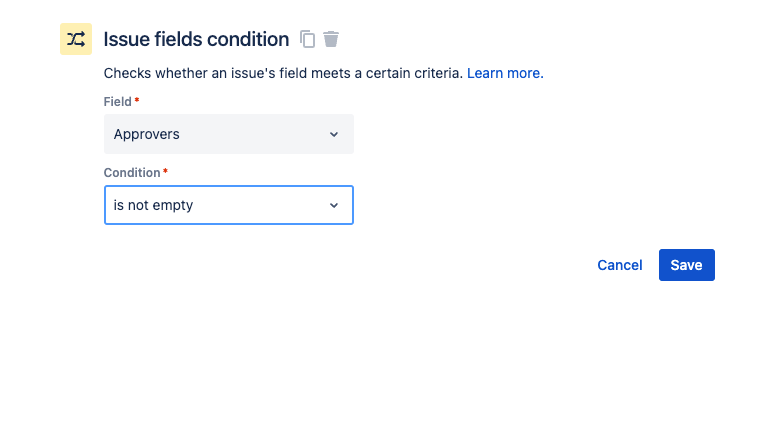Image resolution: width=777 pixels, height=444 pixels.
Task: Delete the condition with the trash icon
Action: pyautogui.click(x=331, y=39)
